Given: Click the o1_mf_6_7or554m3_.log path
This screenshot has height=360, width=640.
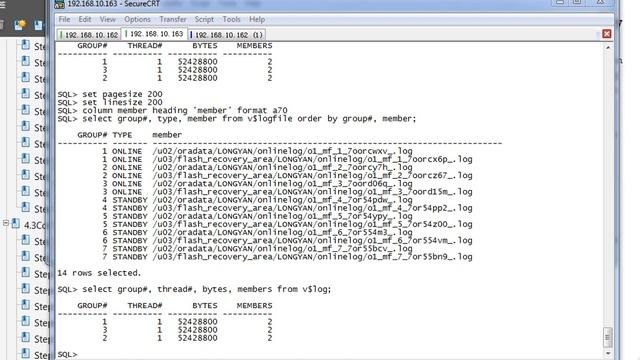Looking at the screenshot, I should 282,233.
